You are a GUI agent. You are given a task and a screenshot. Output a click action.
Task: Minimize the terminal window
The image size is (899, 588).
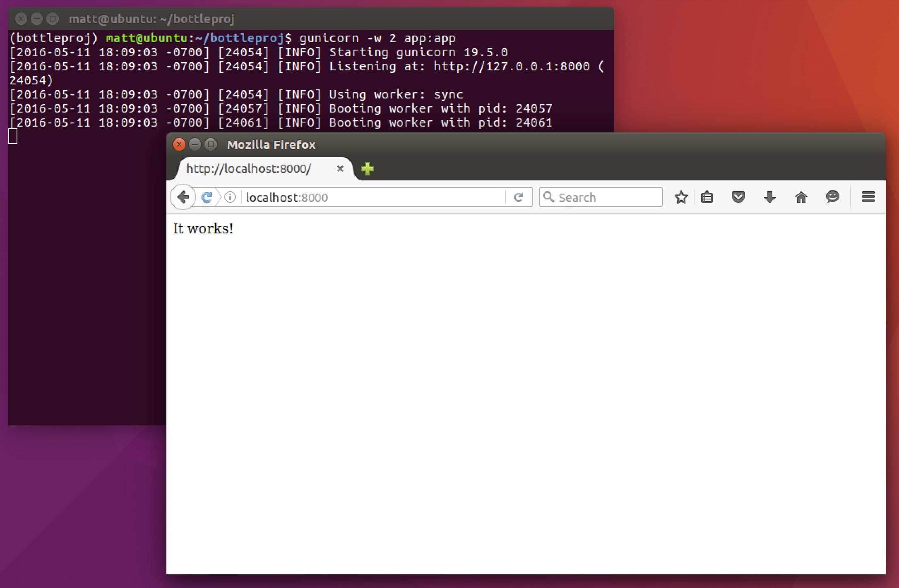coord(37,19)
